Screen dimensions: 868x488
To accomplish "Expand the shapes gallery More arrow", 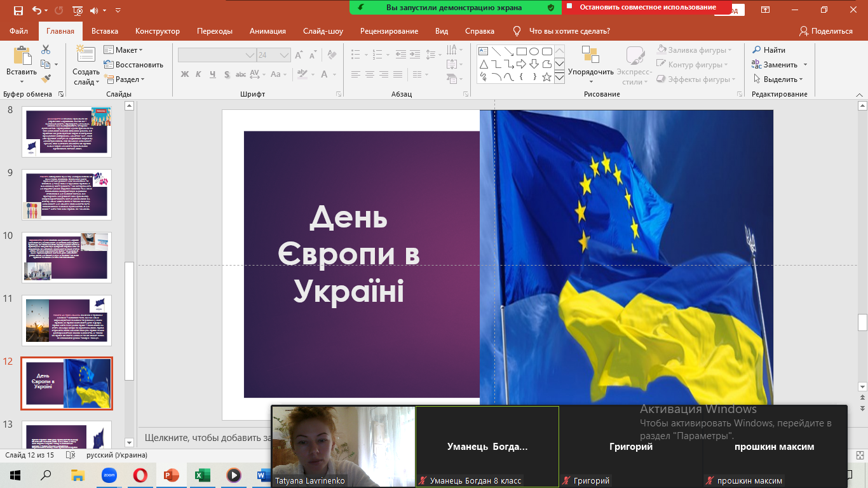I will 559,78.
